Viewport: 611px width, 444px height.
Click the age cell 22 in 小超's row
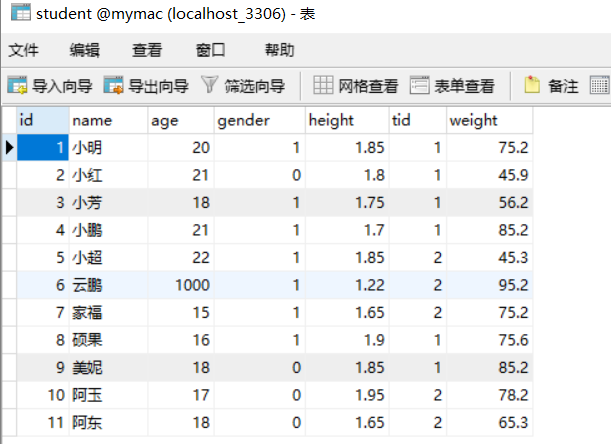click(181, 258)
